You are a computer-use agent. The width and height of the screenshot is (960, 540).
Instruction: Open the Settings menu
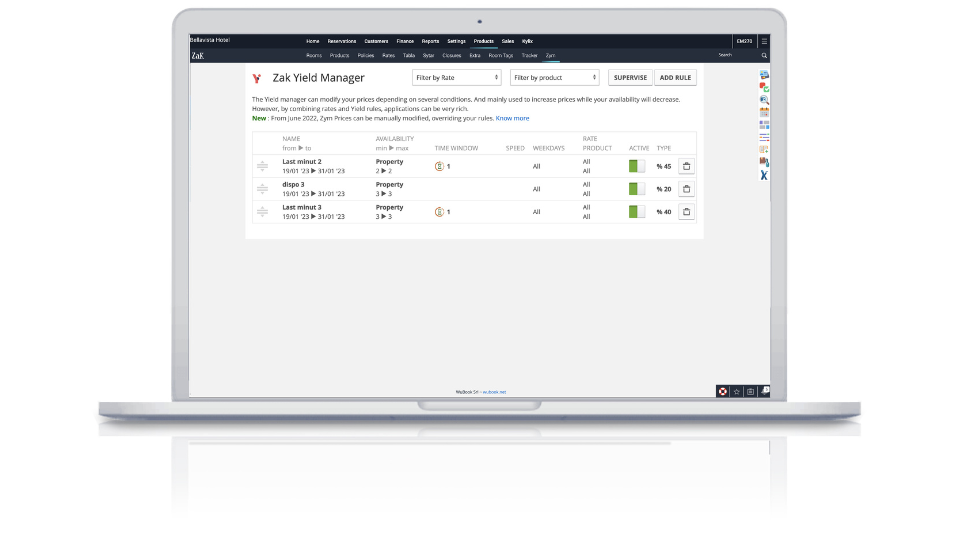[456, 41]
